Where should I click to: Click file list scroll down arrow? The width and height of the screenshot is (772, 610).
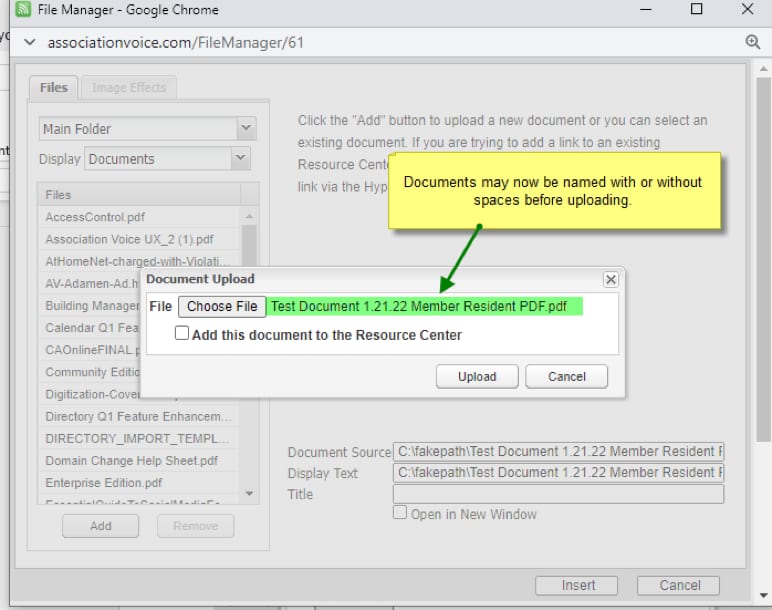click(250, 493)
